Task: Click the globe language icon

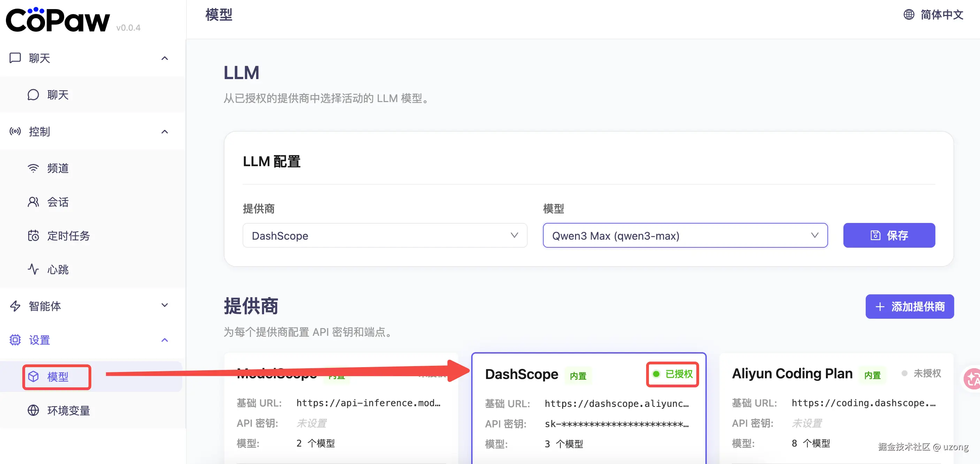Action: coord(909,14)
